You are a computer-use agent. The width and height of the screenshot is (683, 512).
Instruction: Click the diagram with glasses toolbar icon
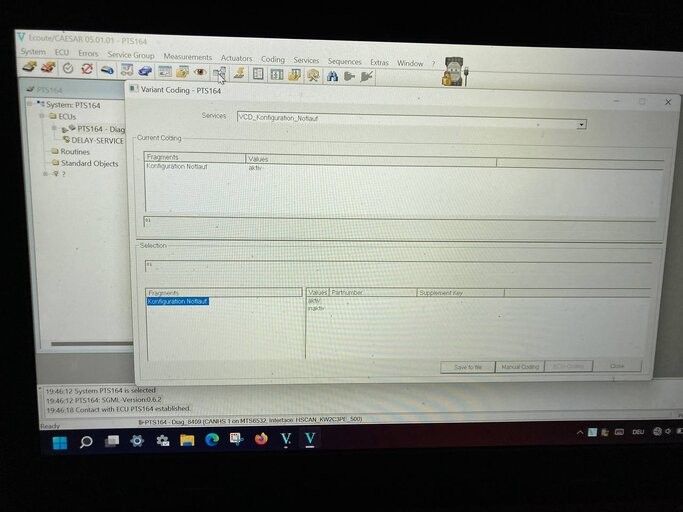[127, 70]
